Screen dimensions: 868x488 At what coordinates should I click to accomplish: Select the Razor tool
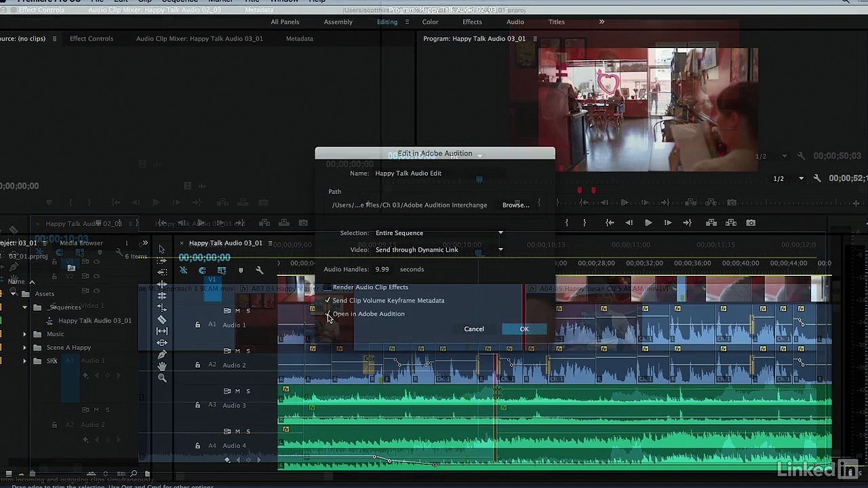click(x=162, y=319)
